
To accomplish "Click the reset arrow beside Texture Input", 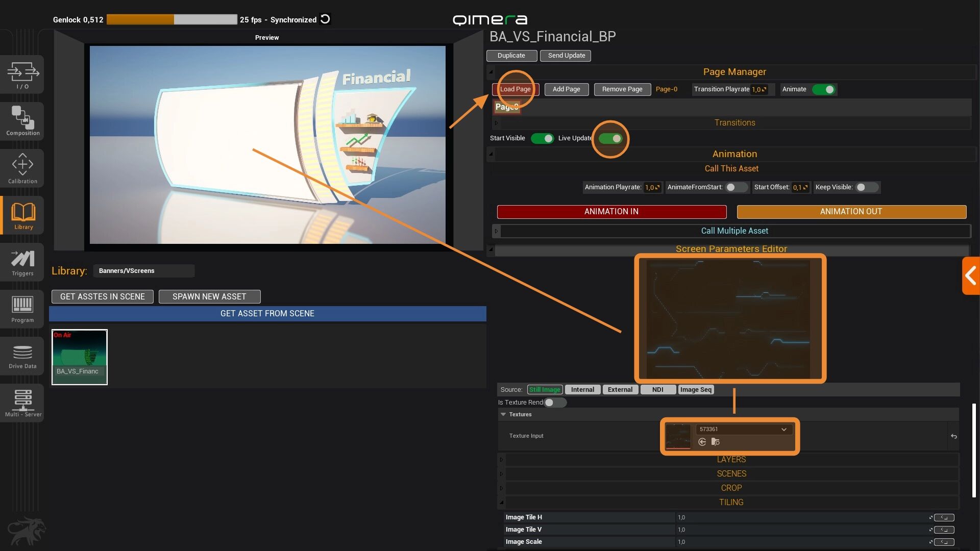I will (x=953, y=436).
